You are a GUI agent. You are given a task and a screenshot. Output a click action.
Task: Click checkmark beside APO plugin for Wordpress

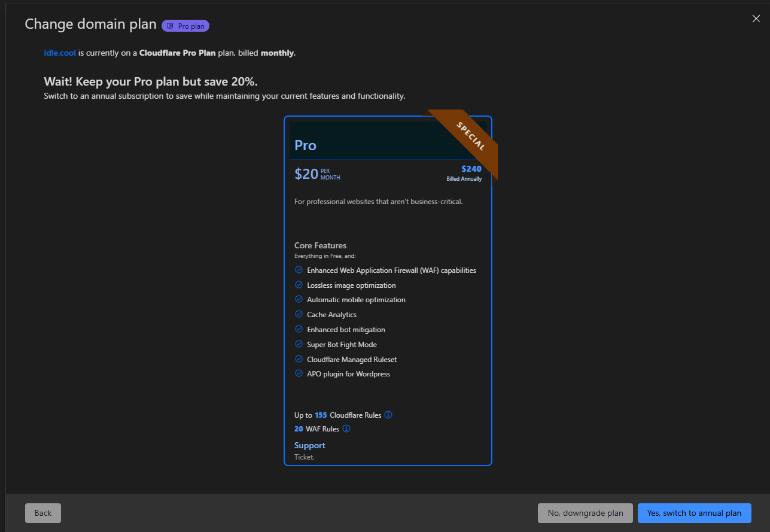coord(299,373)
